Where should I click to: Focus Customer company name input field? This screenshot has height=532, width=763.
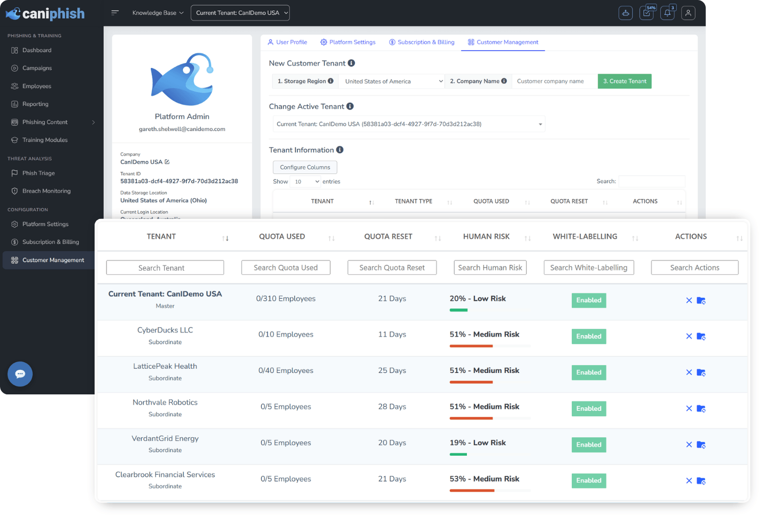point(554,81)
